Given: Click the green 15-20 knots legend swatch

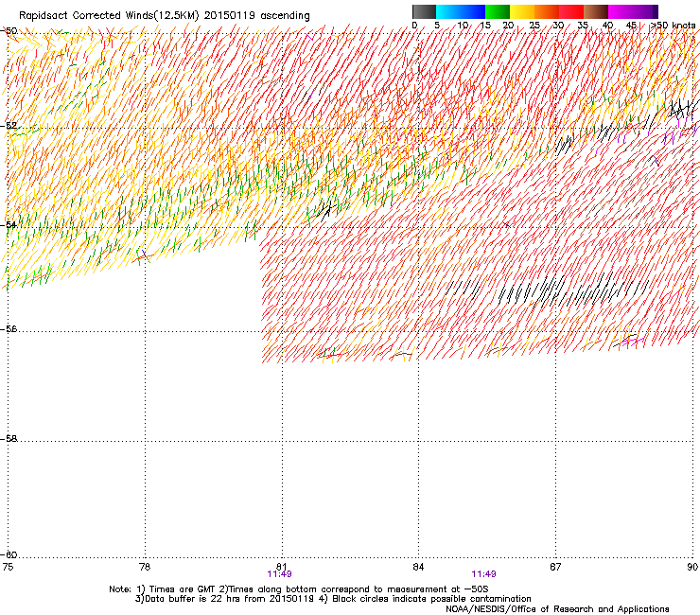Looking at the screenshot, I should pos(498,11).
